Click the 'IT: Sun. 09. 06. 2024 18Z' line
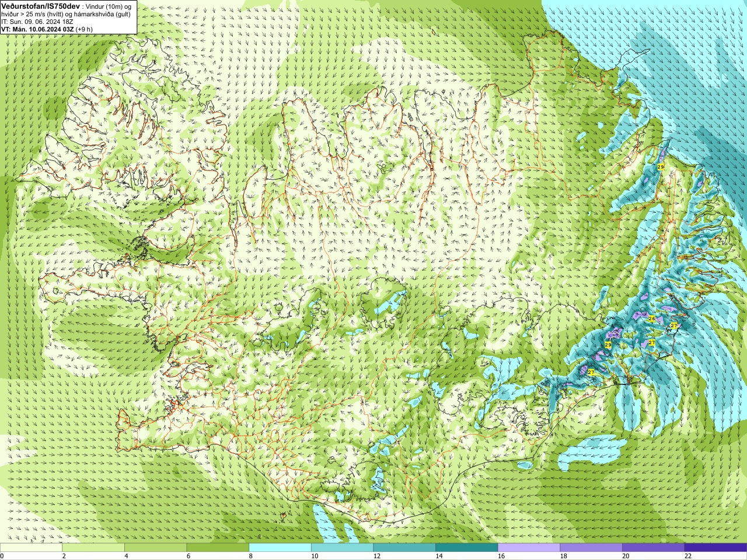Viewport: 747px width, 560px height. pyautogui.click(x=37, y=22)
